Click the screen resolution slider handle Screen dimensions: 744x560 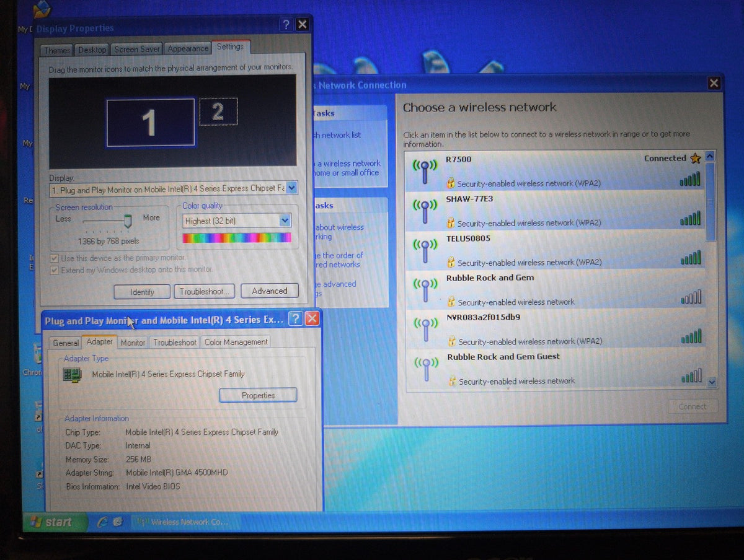(x=128, y=221)
